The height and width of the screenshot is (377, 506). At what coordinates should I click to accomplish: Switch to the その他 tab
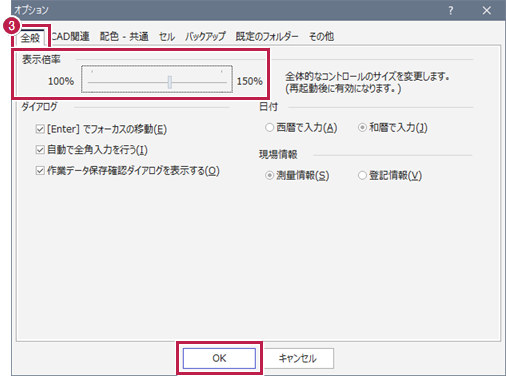pos(321,36)
